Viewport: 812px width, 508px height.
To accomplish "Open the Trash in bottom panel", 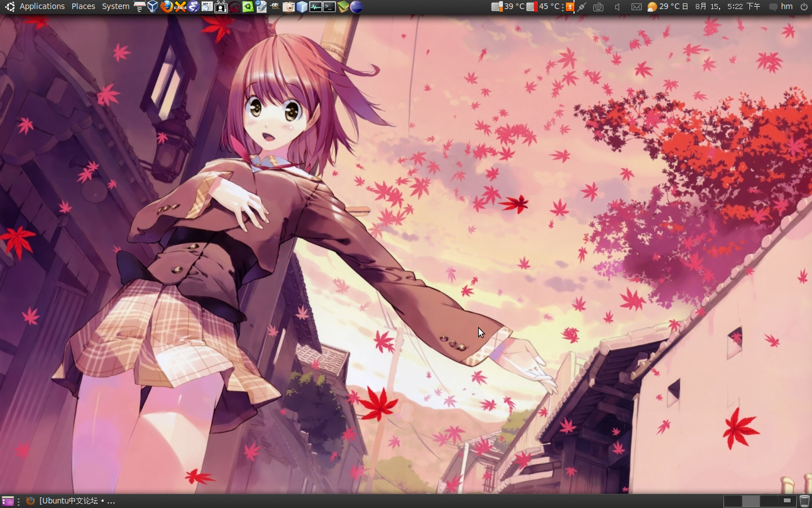I will 805,501.
